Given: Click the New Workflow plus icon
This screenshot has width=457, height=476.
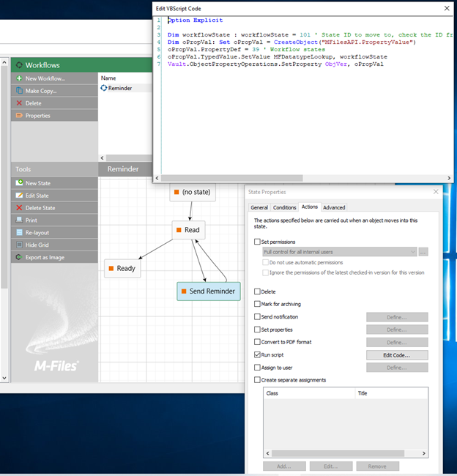Looking at the screenshot, I should (19, 78).
